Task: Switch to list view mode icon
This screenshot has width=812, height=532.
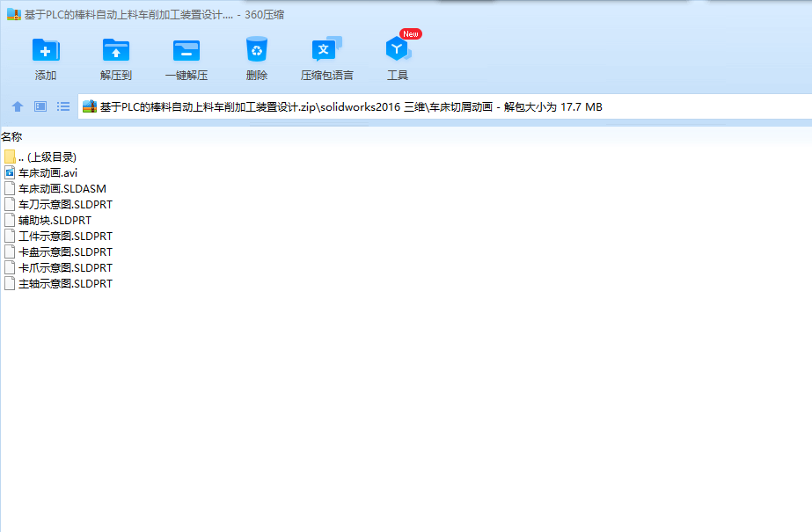Action: (63, 106)
